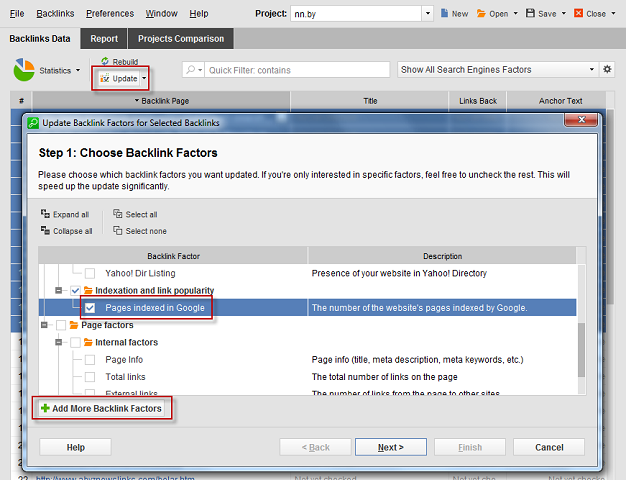Select the Yahoo! Dir Listing row

(x=307, y=273)
